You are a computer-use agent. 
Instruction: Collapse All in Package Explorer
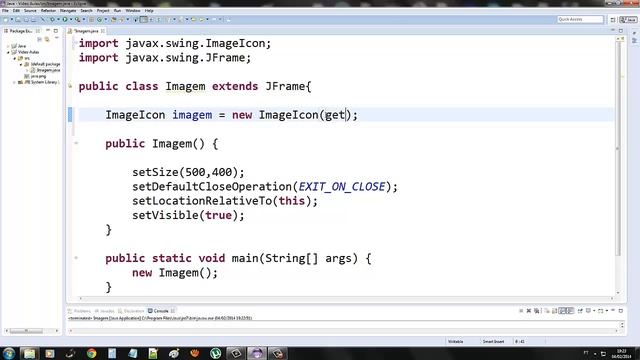tap(40, 39)
